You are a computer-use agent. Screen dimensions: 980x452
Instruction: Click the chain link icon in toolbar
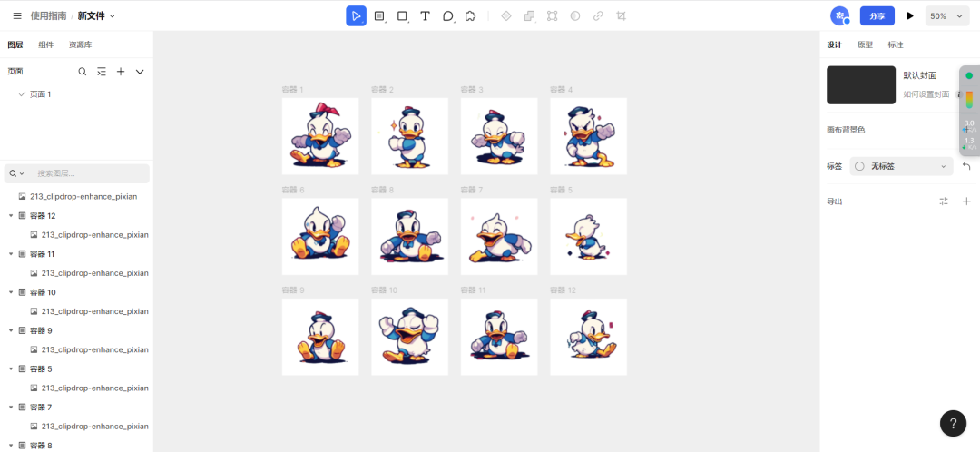pos(598,15)
